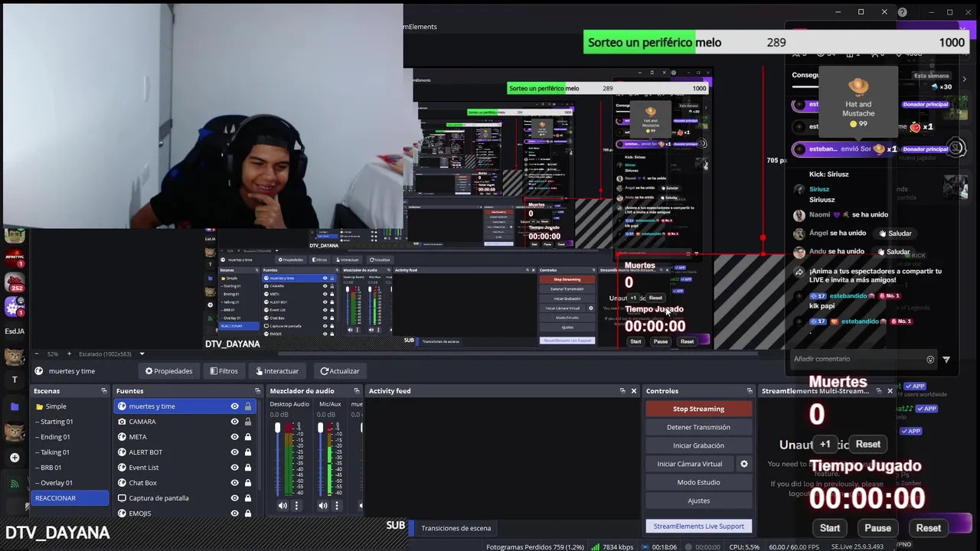Screen dimensions: 980x551
Task: Mute the Desktop Audio channel
Action: tap(283, 505)
